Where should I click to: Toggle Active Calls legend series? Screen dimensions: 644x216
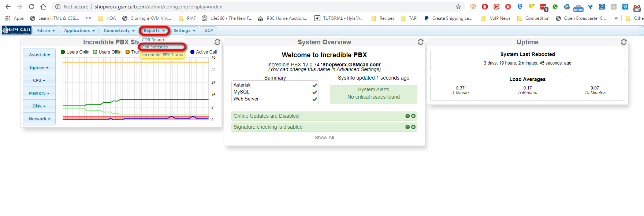[x=204, y=52]
